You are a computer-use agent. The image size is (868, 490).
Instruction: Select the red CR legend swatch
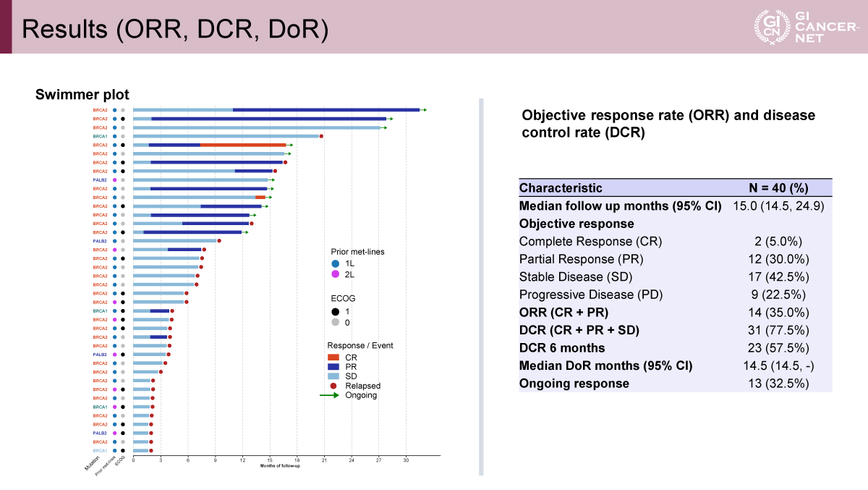pos(333,358)
